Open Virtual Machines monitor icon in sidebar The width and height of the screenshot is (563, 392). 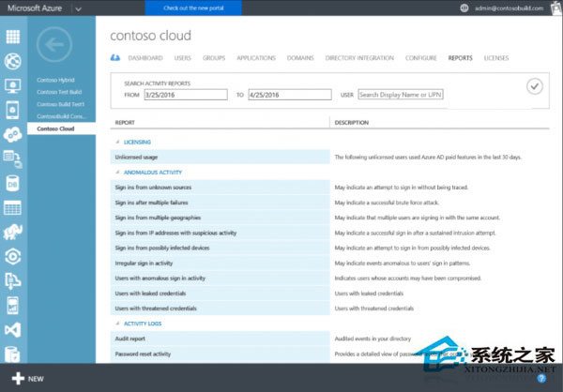[13, 85]
